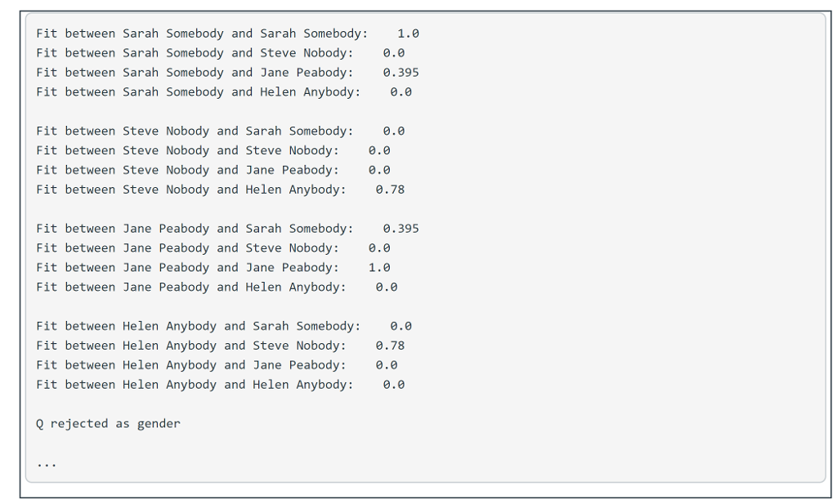Select the Jane Peabody self-fit line showing 1.0
This screenshot has height=504, width=837.
[213, 267]
